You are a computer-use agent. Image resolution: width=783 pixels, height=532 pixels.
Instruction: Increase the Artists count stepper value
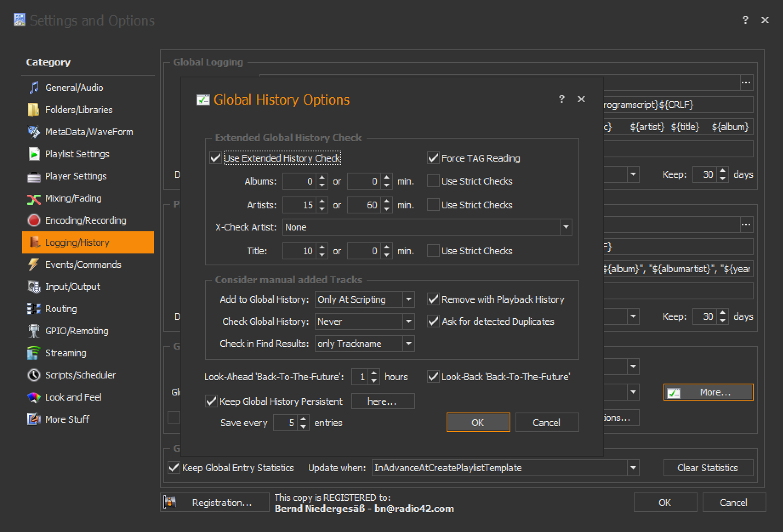(322, 202)
